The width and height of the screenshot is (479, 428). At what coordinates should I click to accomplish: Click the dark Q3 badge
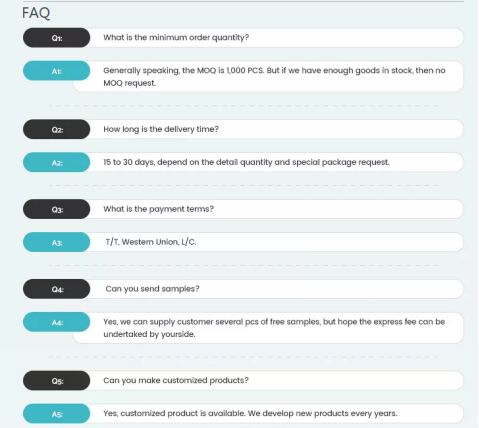[x=56, y=209]
